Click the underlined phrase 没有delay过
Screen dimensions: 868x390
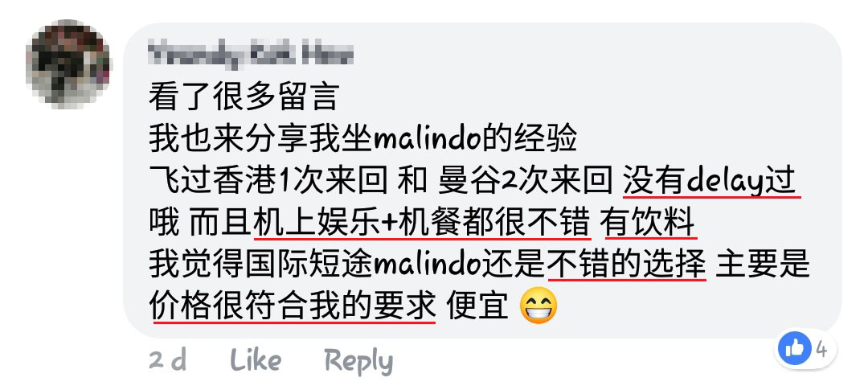710,181
